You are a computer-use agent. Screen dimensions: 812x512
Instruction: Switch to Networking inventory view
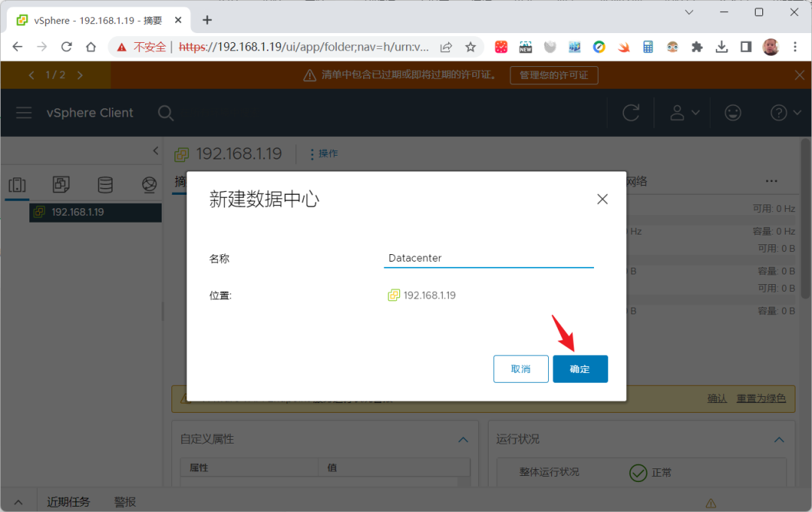coord(149,184)
